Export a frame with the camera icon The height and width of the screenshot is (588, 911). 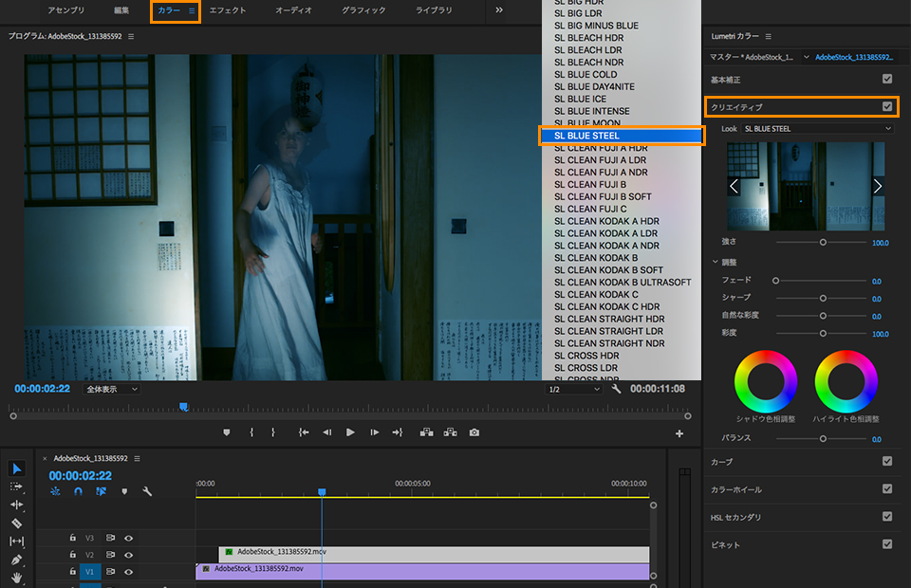(474, 432)
